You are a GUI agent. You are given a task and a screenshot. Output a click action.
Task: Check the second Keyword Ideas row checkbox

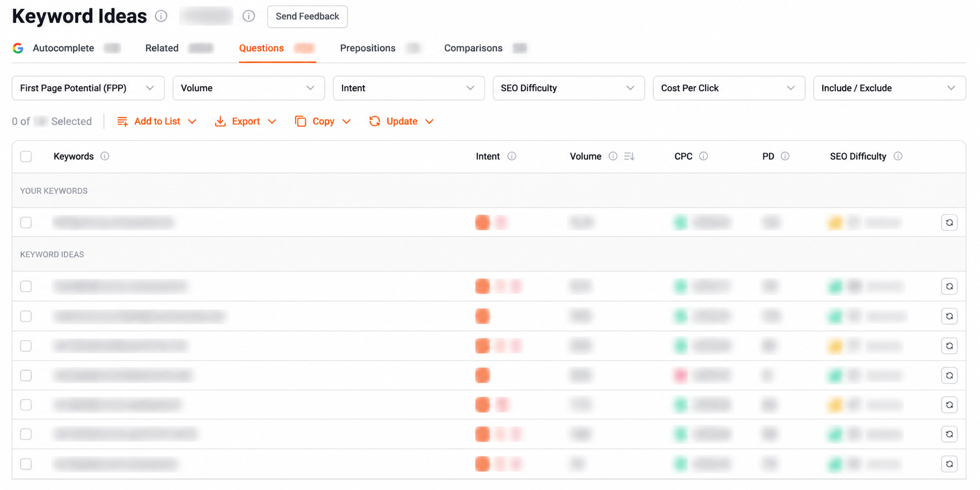point(26,316)
